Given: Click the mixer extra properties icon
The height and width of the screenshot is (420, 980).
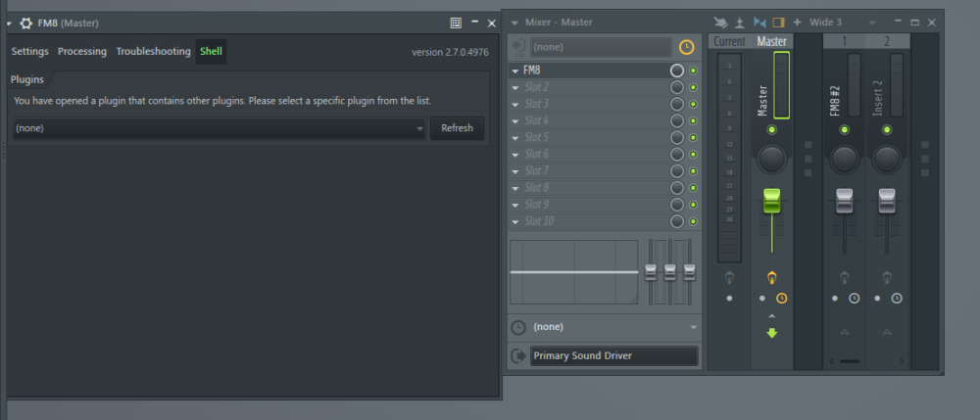Looking at the screenshot, I should (x=739, y=23).
